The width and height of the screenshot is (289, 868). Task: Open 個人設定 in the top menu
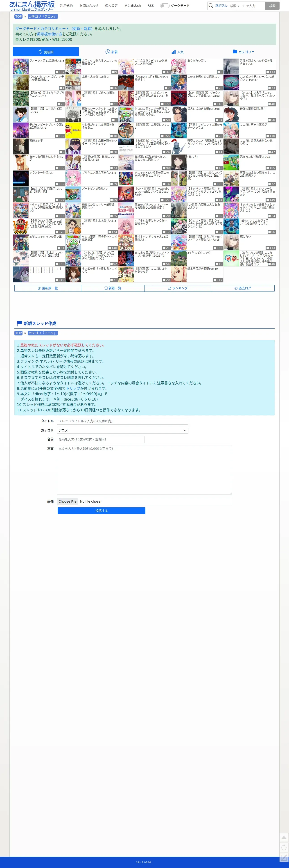111,6
